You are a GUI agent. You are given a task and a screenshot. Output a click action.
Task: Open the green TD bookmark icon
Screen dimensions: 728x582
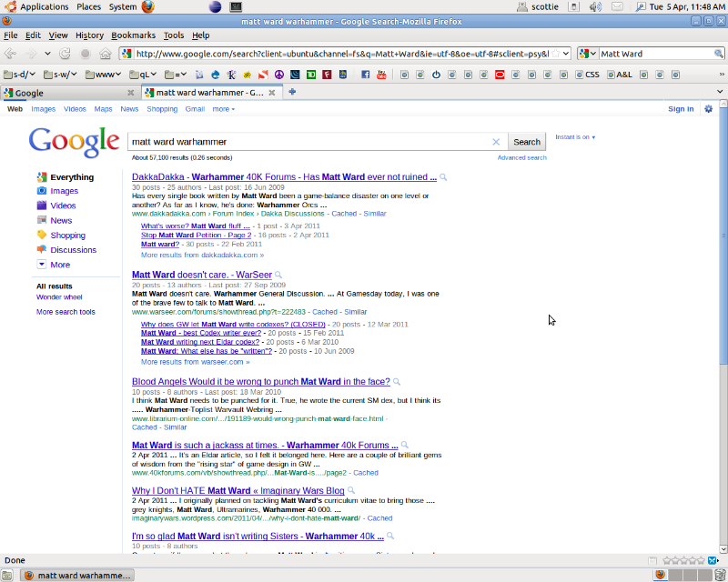click(311, 75)
